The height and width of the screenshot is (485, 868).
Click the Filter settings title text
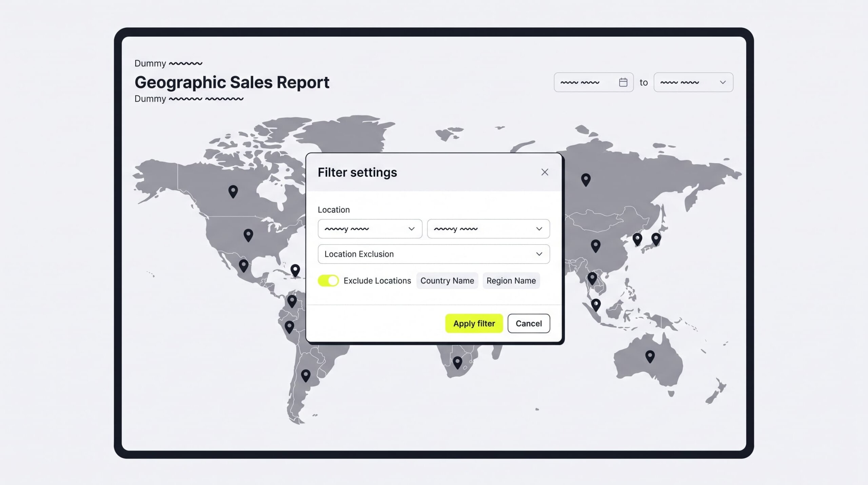(x=357, y=172)
